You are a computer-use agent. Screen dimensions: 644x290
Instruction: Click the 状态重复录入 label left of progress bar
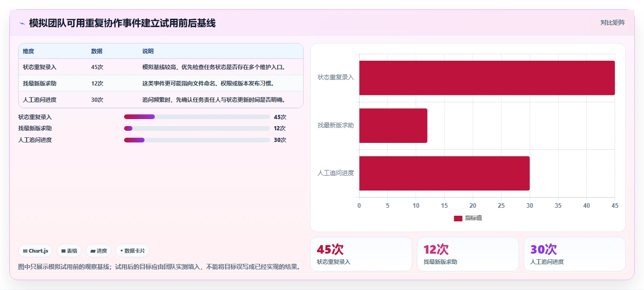point(35,117)
